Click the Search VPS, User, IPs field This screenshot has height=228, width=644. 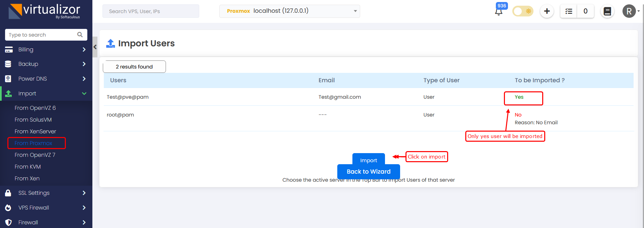[151, 11]
